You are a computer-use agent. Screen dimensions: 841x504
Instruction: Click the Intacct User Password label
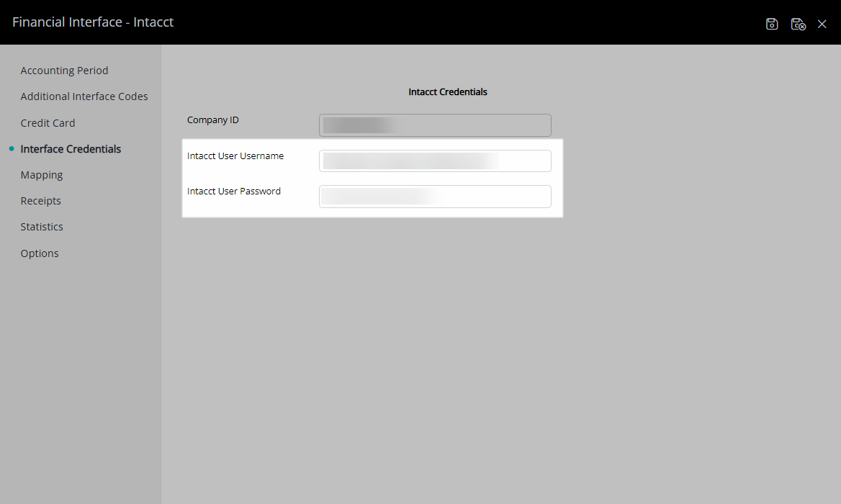234,192
